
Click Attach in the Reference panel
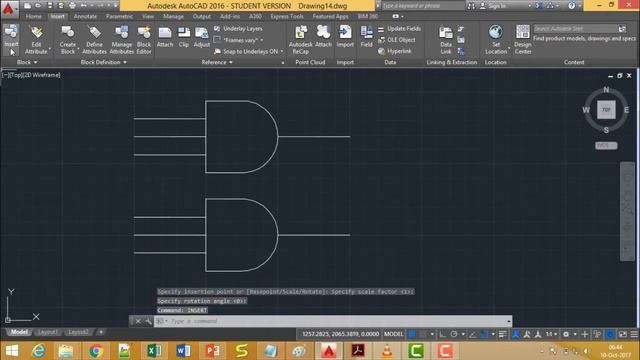pos(165,37)
